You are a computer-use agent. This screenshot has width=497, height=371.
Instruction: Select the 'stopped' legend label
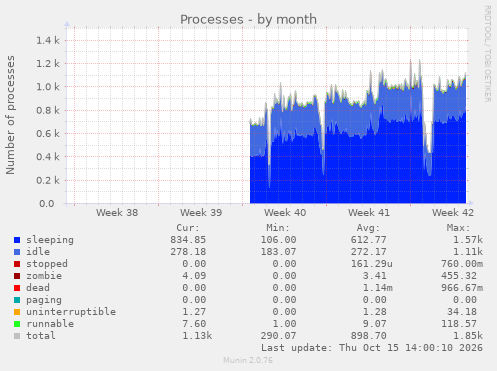(x=47, y=264)
